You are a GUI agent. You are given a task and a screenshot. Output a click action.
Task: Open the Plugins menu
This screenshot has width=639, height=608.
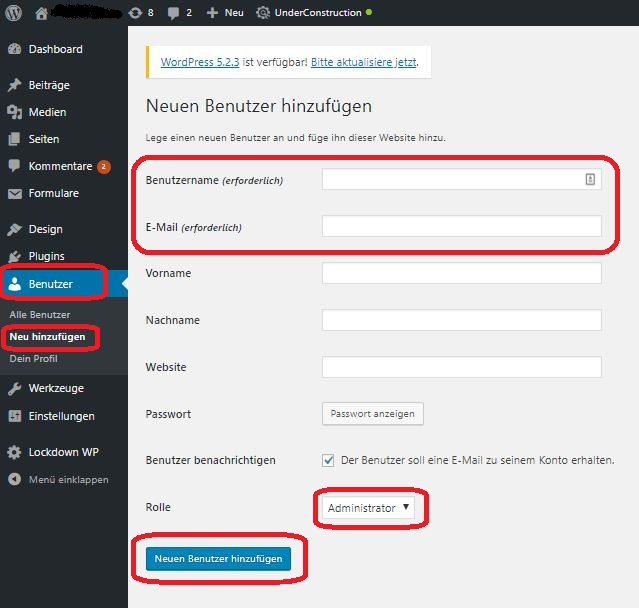[46, 256]
